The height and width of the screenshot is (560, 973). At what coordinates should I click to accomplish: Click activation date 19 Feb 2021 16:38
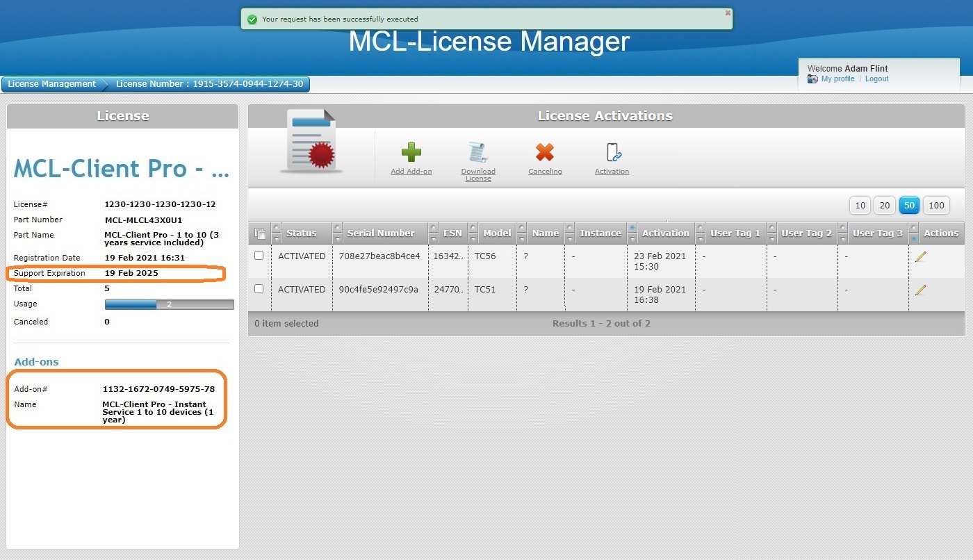[x=660, y=295]
